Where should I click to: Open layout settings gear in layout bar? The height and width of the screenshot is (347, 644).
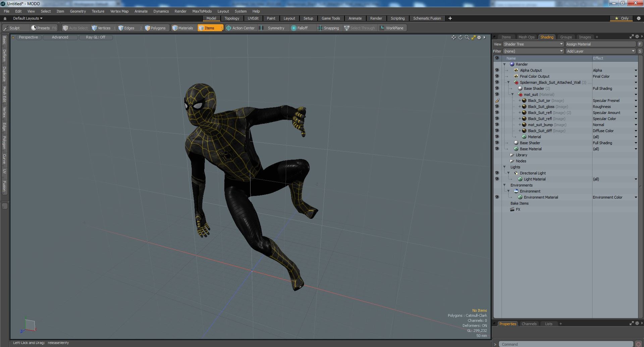(639, 18)
